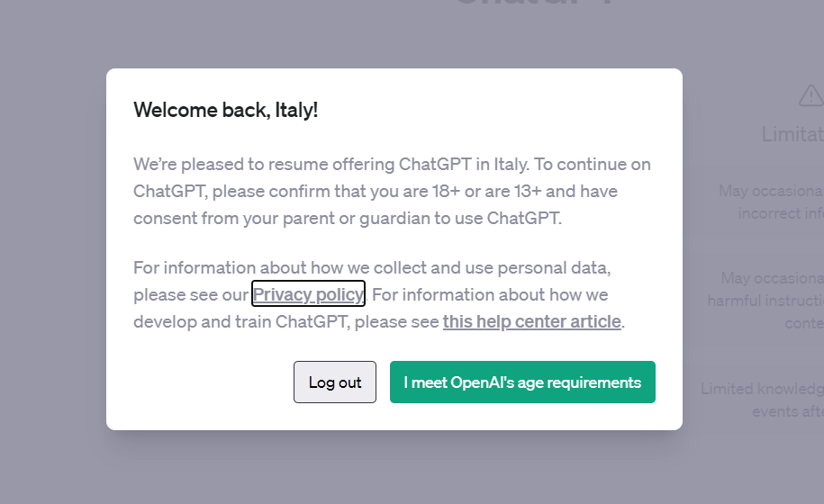Click the "For information about how we collect" line
The width and height of the screenshot is (824, 504).
coord(371,267)
